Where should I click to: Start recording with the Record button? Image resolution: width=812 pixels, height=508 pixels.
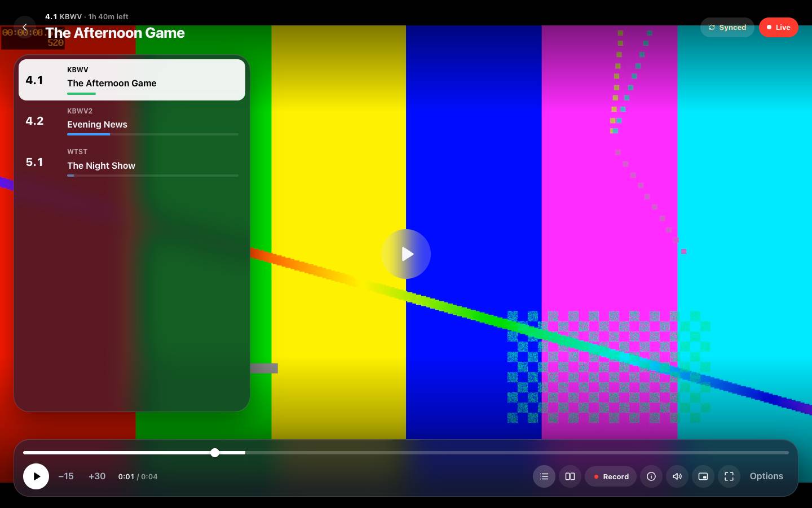(611, 476)
